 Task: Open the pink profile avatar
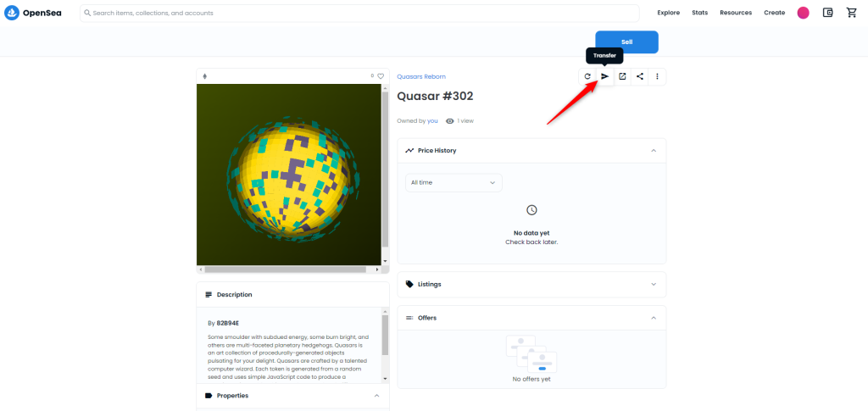click(803, 13)
